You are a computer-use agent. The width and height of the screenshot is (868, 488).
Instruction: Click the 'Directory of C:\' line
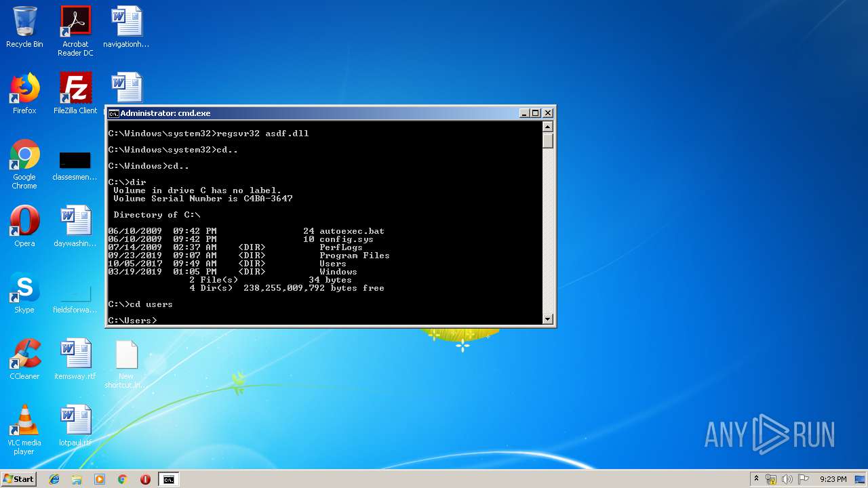157,215
